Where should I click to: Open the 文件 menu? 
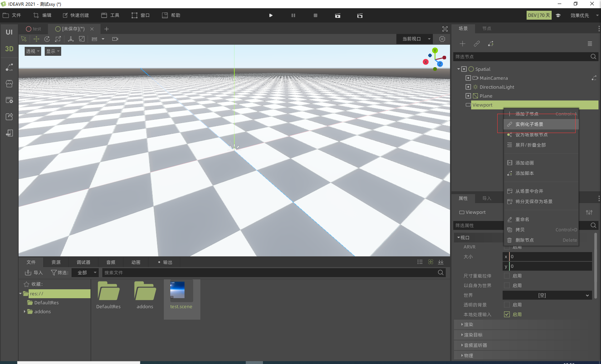pyautogui.click(x=12, y=15)
